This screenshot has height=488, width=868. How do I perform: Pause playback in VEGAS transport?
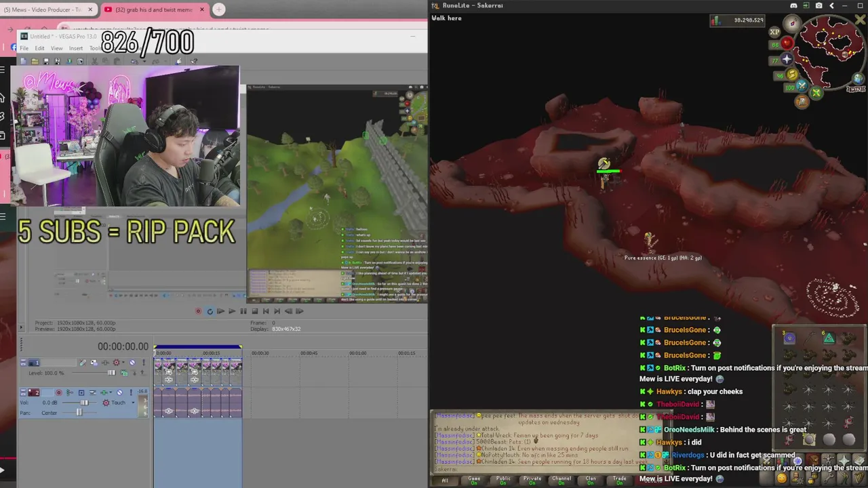[x=243, y=311]
